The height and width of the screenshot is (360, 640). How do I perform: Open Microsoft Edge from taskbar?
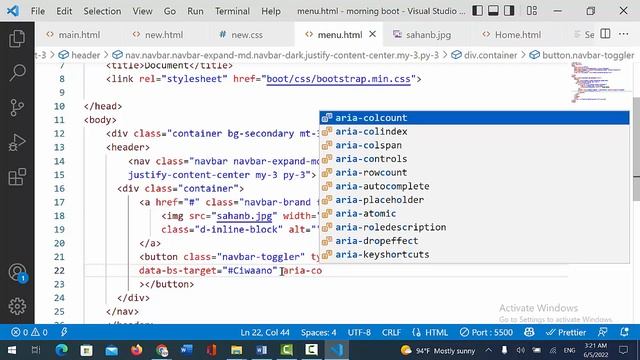(62, 350)
